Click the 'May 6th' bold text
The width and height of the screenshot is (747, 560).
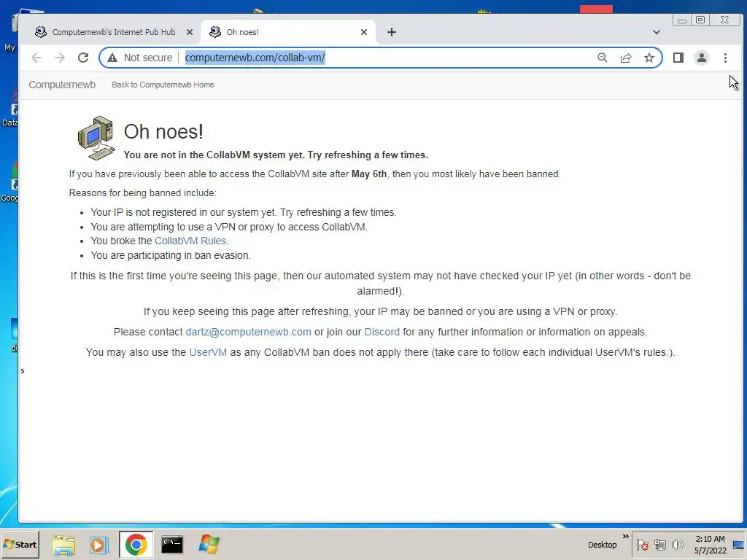(x=369, y=174)
